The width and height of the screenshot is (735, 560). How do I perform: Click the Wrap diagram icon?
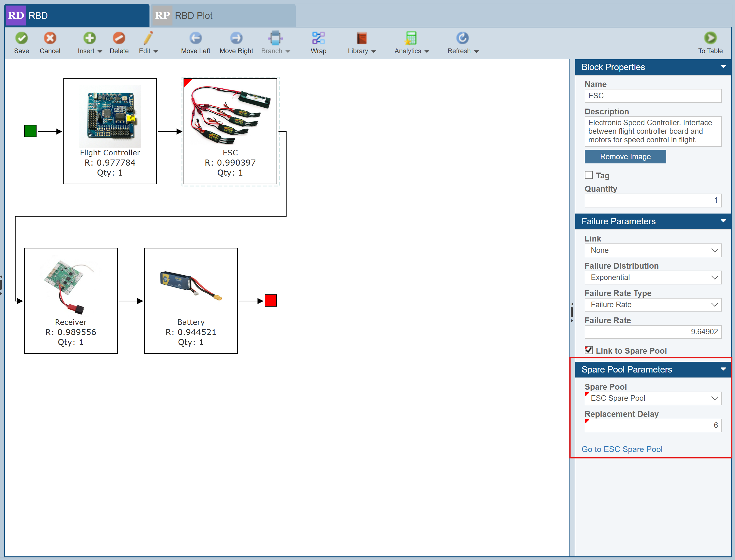click(x=318, y=38)
